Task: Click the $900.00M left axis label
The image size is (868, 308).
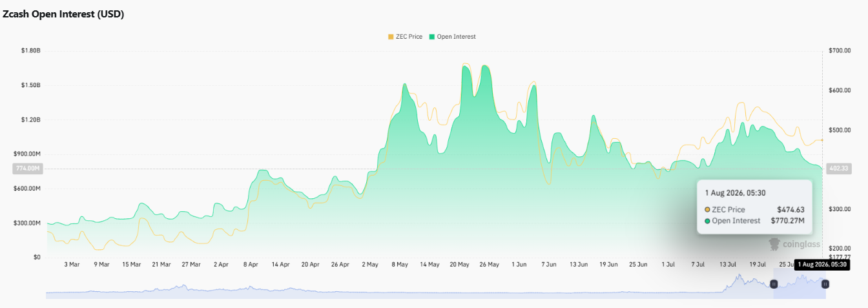Action: pos(28,154)
